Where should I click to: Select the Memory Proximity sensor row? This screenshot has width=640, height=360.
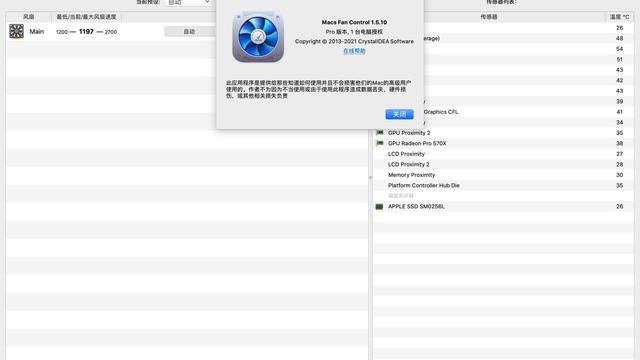[x=503, y=175]
